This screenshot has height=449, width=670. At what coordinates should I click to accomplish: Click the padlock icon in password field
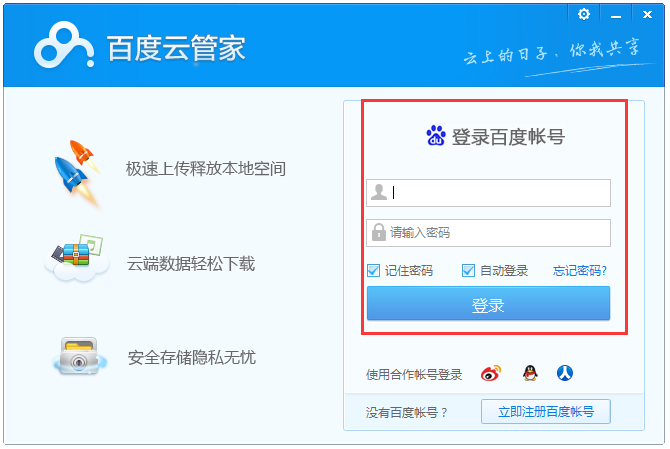(379, 232)
